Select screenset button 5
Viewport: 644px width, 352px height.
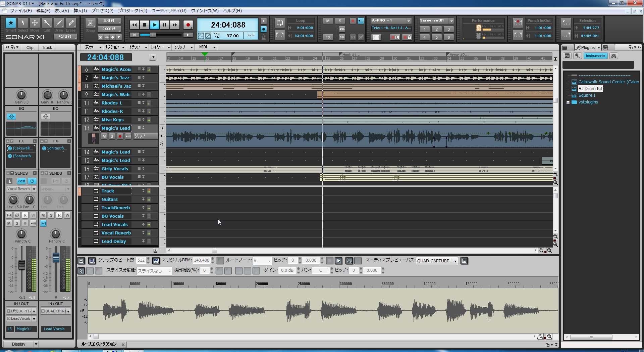point(437,37)
